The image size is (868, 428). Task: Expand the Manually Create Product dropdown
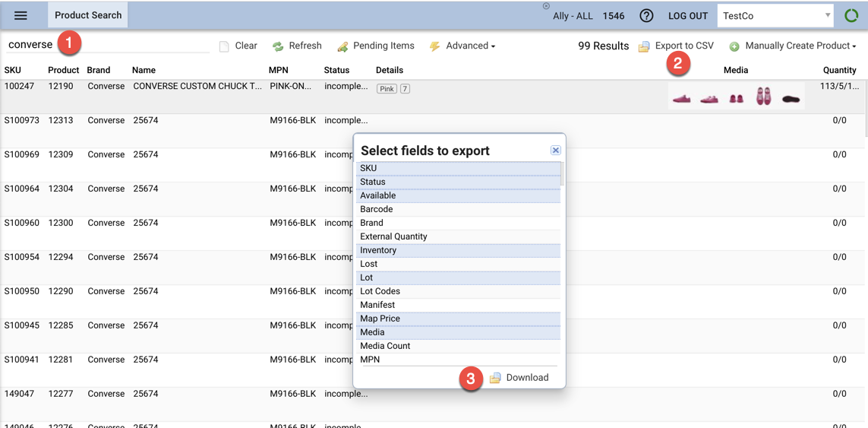click(x=801, y=46)
